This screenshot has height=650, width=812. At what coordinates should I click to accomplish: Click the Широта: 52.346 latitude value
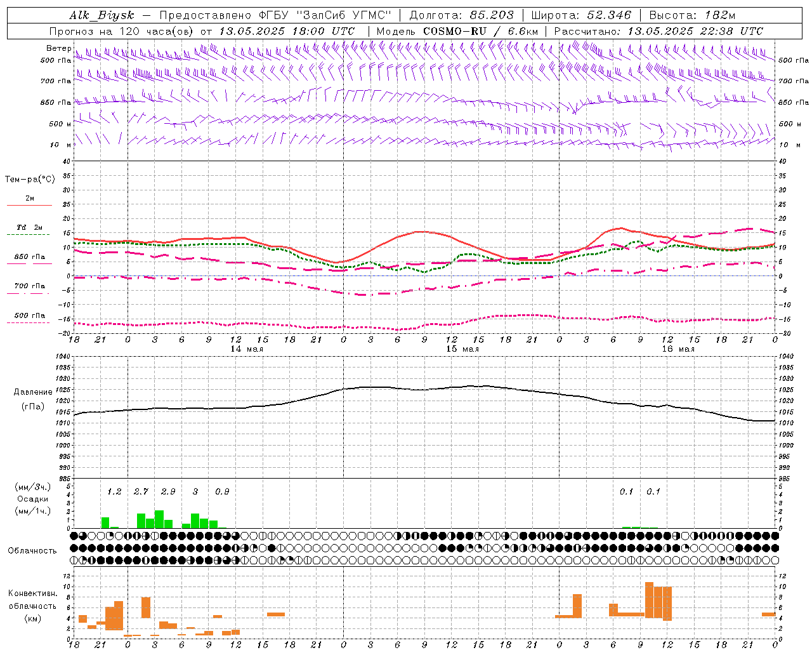581,15
